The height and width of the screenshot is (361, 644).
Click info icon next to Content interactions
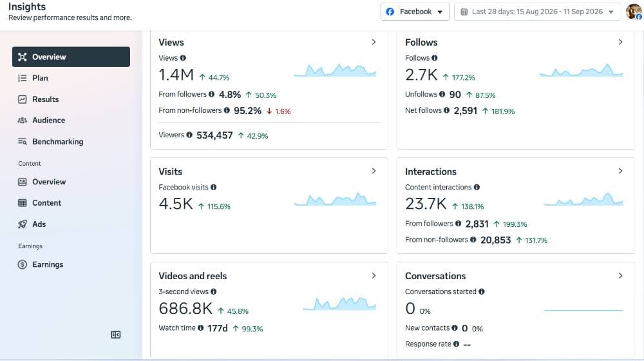[477, 187]
